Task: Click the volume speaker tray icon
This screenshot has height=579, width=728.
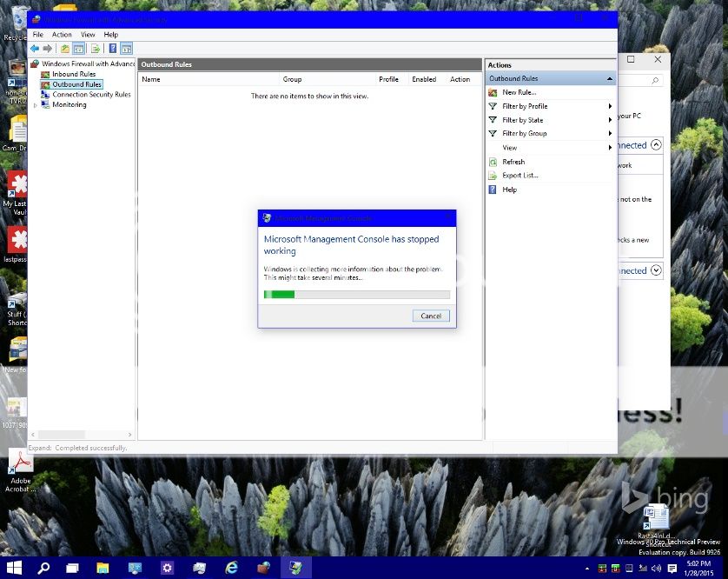Action: 656,569
